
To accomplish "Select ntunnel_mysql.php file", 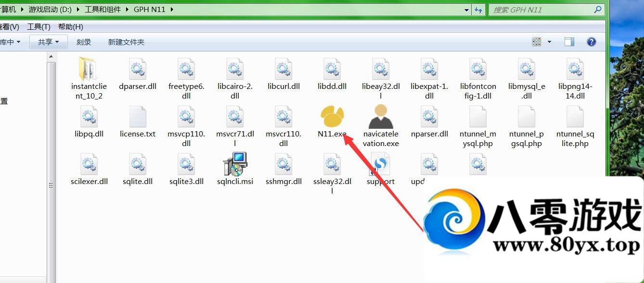I will [x=478, y=126].
